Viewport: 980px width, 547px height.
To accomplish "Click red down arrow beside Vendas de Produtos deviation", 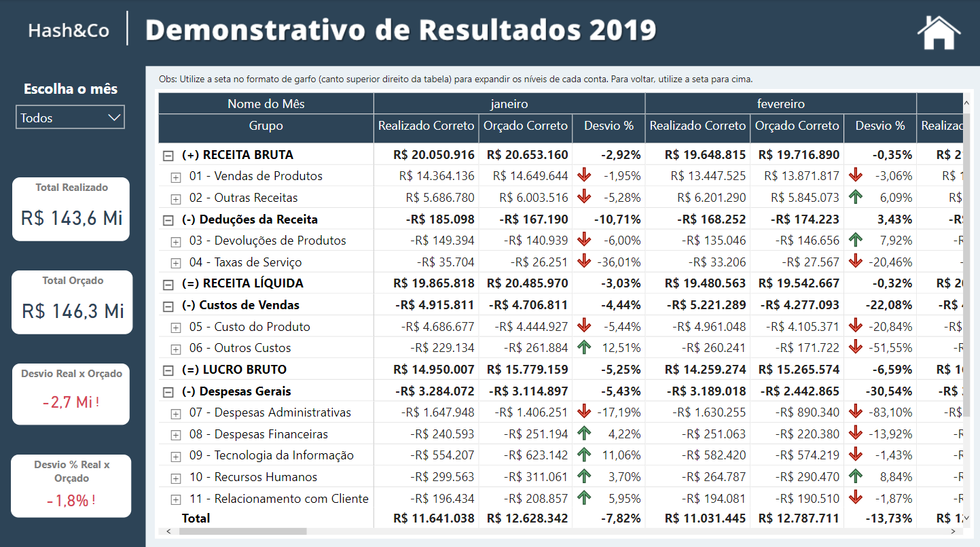I will point(584,175).
